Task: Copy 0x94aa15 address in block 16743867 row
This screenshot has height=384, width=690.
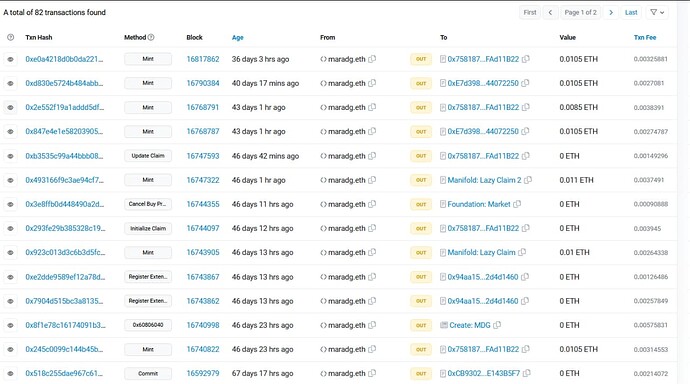Action: pyautogui.click(x=525, y=277)
